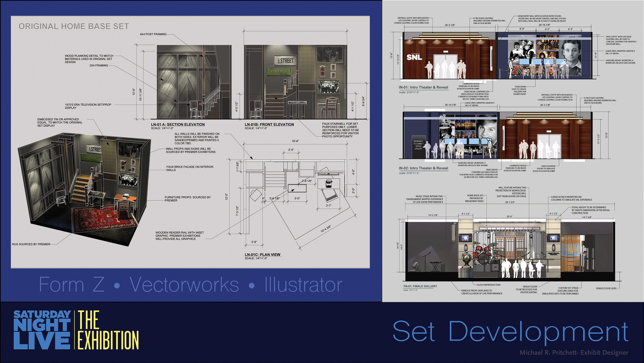644x363 pixels.
Task: Click the "2X4 FRAMING" callout label
Action: click(99, 65)
